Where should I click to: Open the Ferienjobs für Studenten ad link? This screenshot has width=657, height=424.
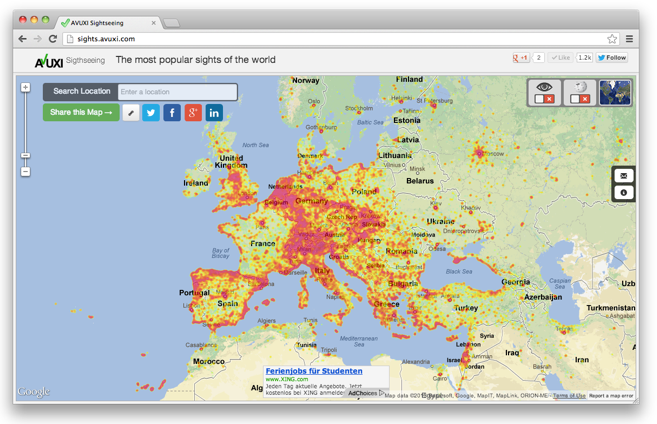point(313,371)
